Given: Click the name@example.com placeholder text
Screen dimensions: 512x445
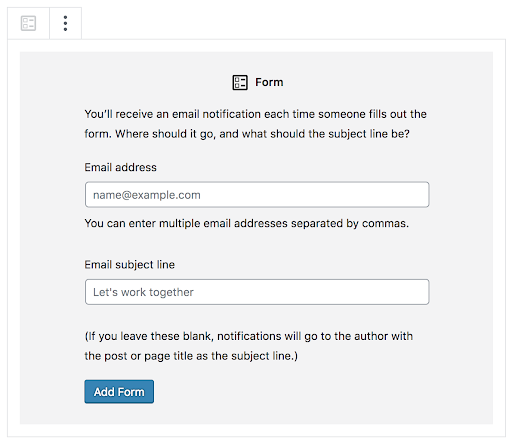Looking at the screenshot, I should (147, 195).
